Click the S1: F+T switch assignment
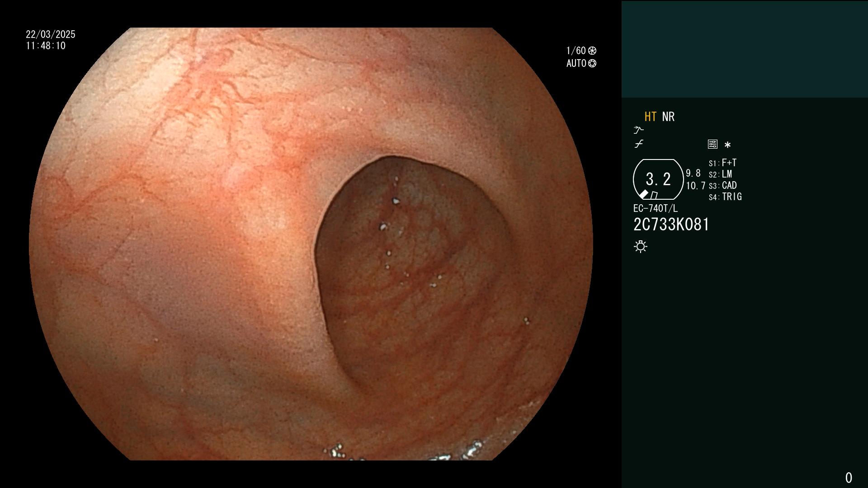Image resolution: width=868 pixels, height=488 pixels. [x=722, y=163]
